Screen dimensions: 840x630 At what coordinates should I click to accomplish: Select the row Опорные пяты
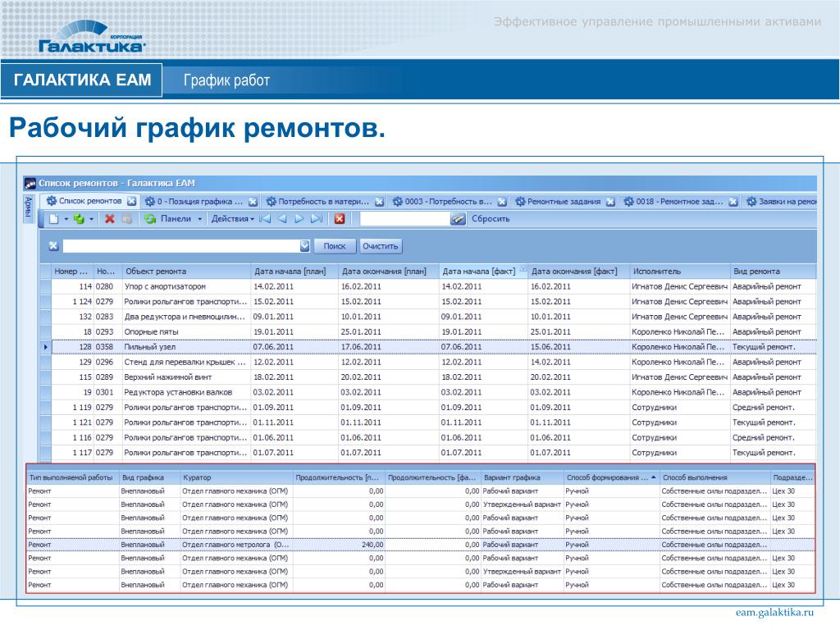(x=428, y=331)
